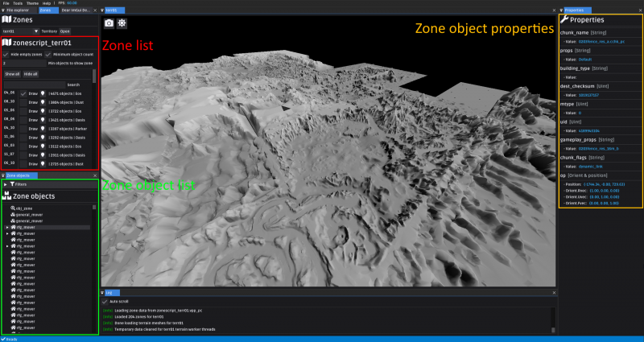Viewport: 644px width, 342px height.
Task: Open scene settings via the gear icon
Action: [122, 23]
